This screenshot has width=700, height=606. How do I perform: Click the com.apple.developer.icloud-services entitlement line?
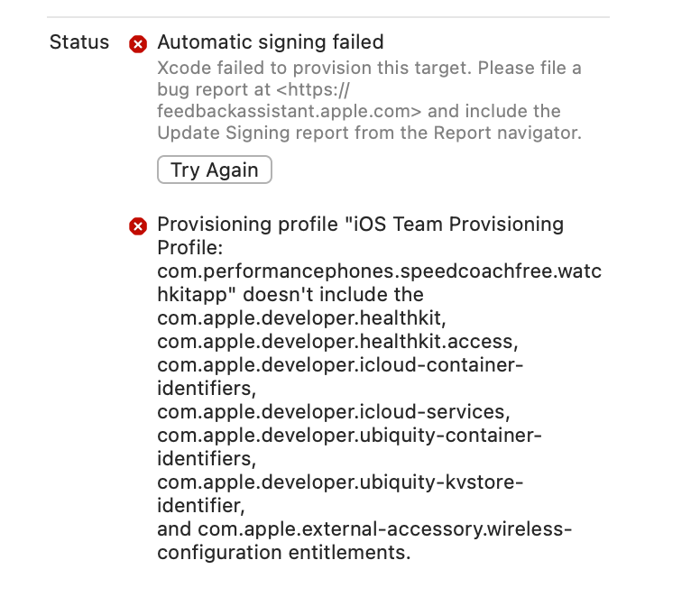pos(334,412)
